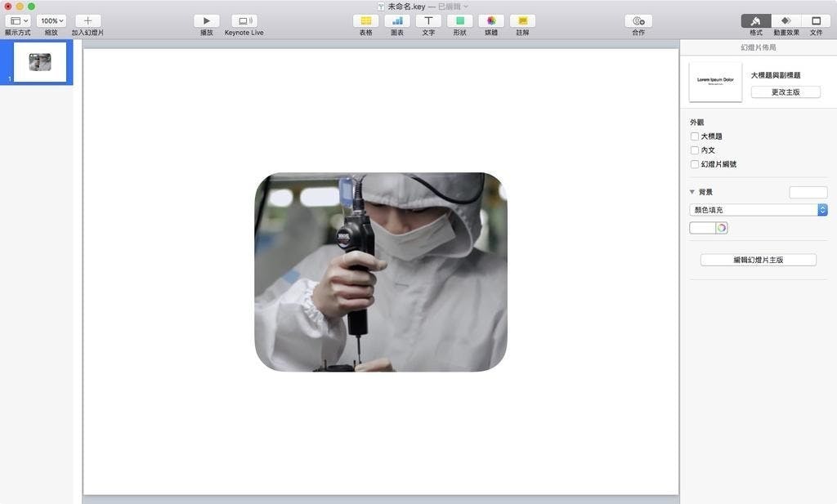Image resolution: width=837 pixels, height=504 pixels.
Task: Minimize the window with yellow button
Action: pos(20,7)
